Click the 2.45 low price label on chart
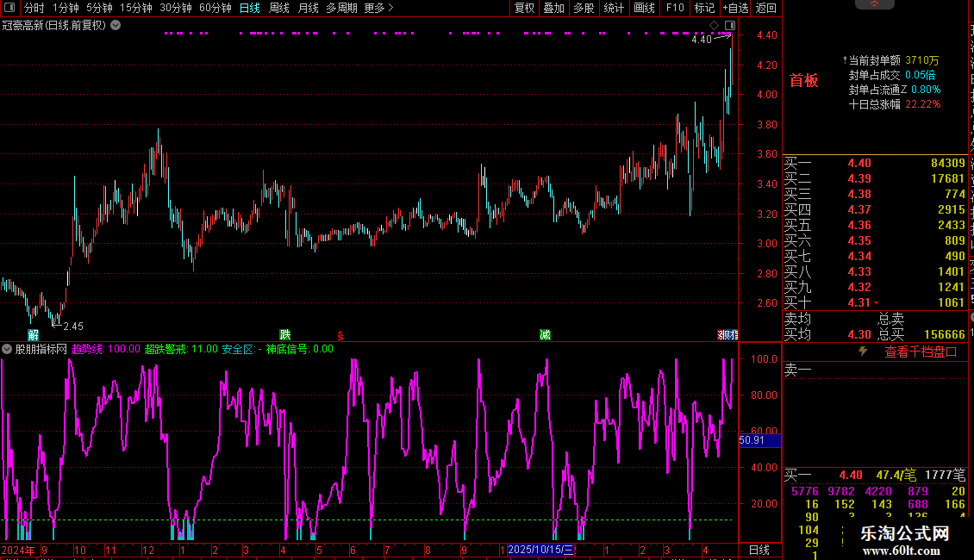This screenshot has width=974, height=560. [73, 327]
